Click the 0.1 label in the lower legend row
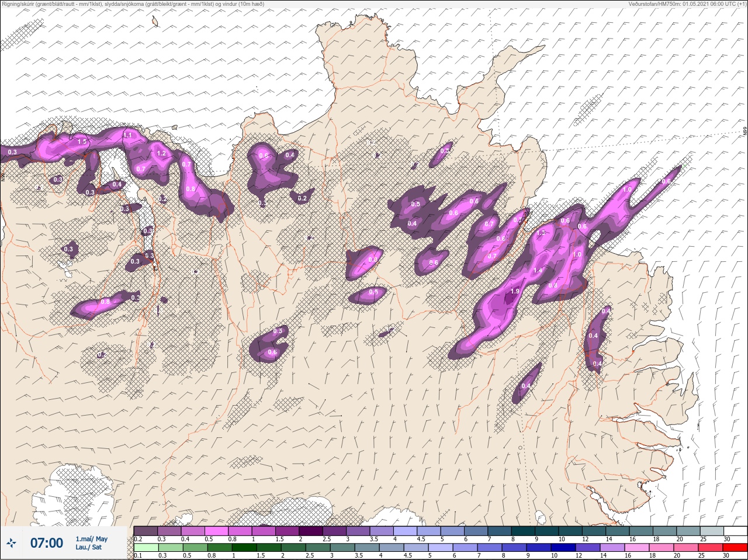The width and height of the screenshot is (748, 560). (138, 555)
